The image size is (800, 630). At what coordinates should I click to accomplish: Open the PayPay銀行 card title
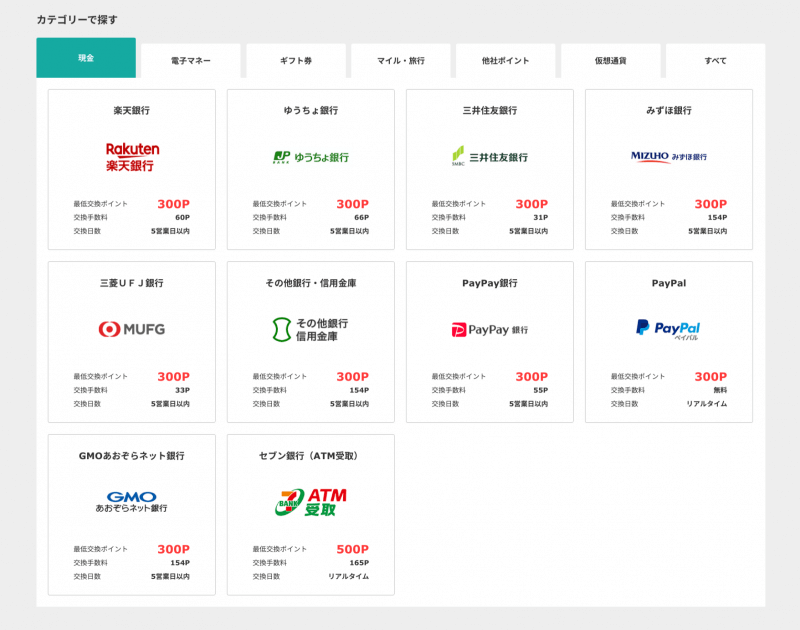[490, 283]
